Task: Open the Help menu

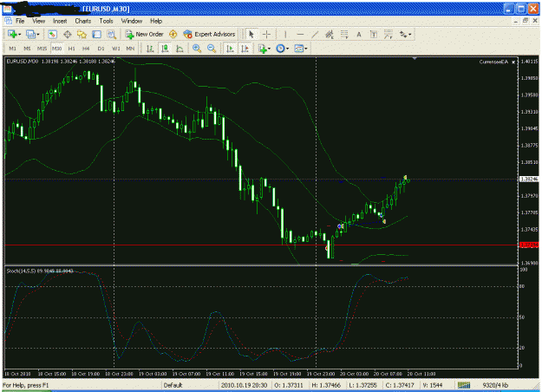Action: pyautogui.click(x=156, y=21)
